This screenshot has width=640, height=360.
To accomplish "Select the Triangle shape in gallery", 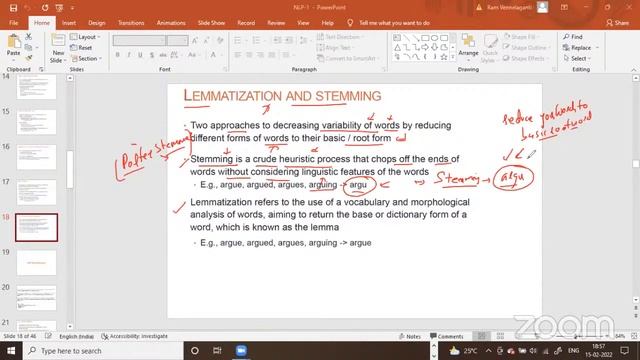I will click(397, 48).
